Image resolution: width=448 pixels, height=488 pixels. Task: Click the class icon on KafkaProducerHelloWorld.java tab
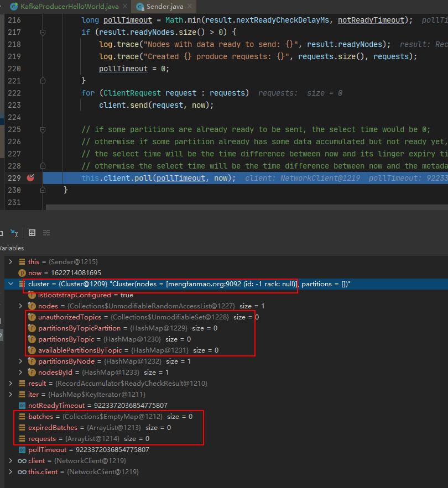pos(14,6)
